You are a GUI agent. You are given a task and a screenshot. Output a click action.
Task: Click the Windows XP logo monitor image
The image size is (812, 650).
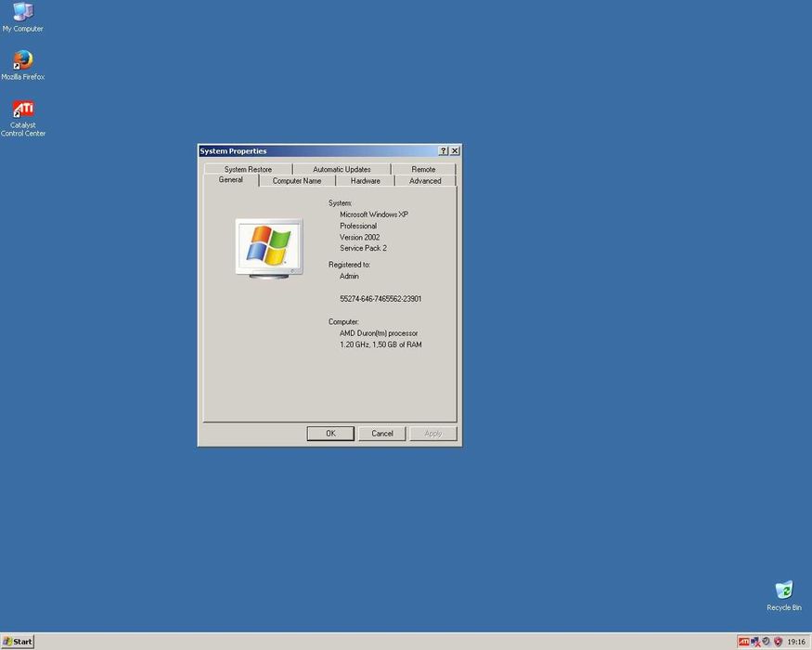pyautogui.click(x=269, y=249)
